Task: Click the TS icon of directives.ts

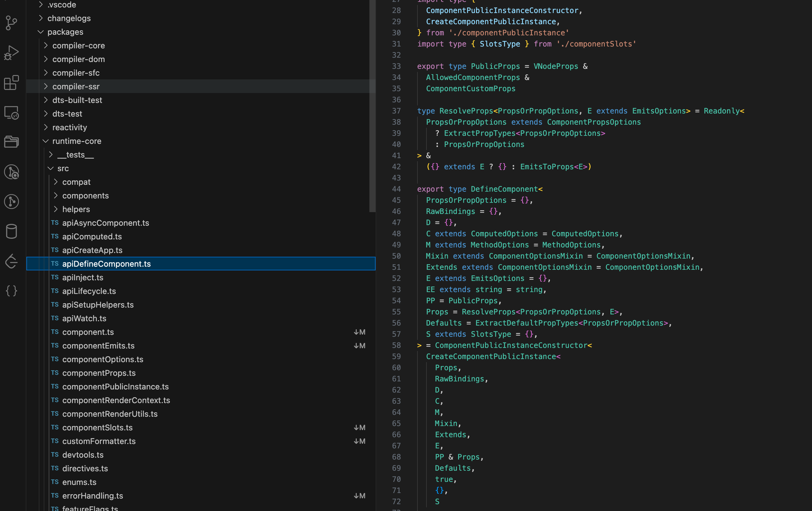Action: [55, 468]
